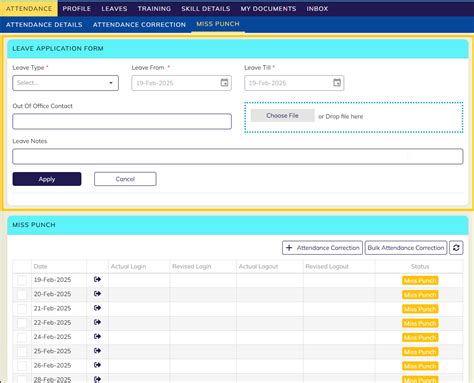Click the Miss Punch status badge for 19-Feb-2025
Screen dimensions: 474x383
click(x=420, y=280)
